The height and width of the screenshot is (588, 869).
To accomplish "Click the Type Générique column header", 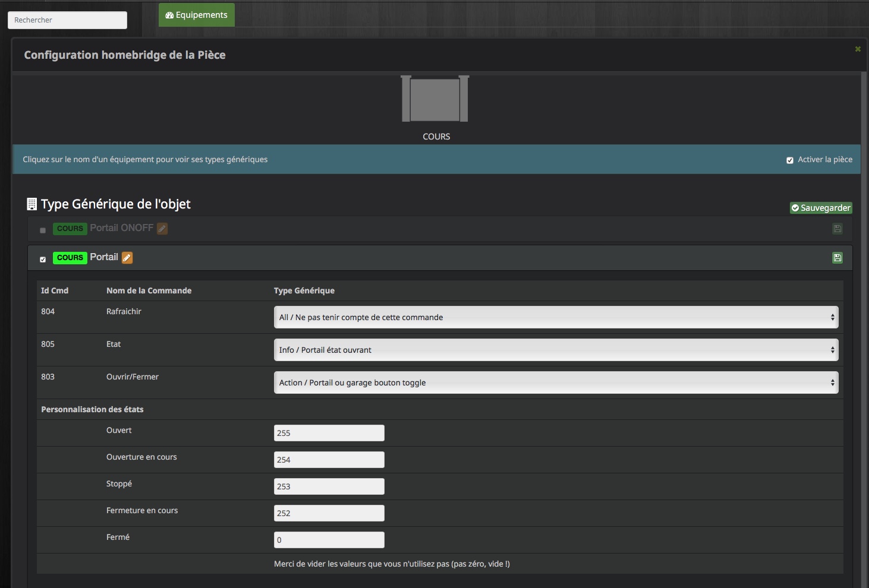I will (x=304, y=290).
